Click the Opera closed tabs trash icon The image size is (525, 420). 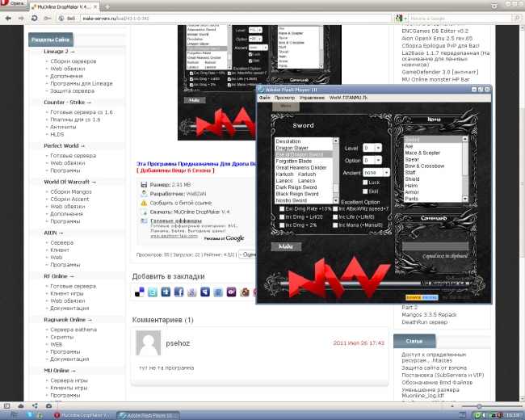click(x=494, y=5)
